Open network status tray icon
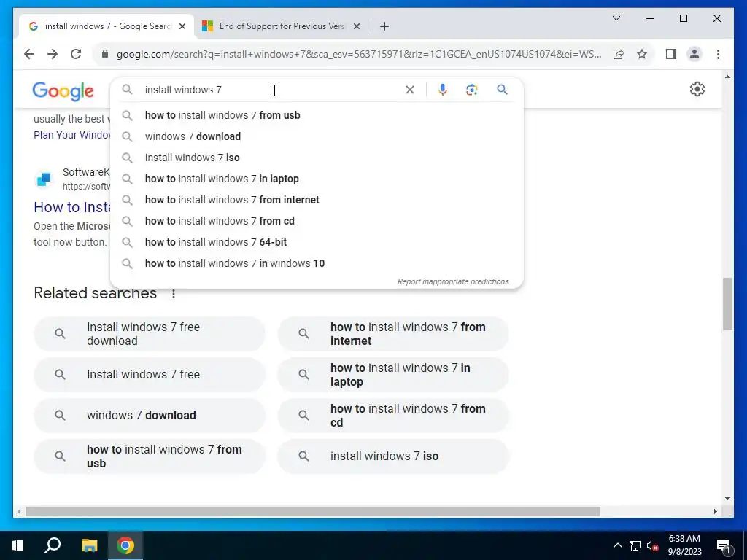The height and width of the screenshot is (560, 747). click(x=635, y=545)
